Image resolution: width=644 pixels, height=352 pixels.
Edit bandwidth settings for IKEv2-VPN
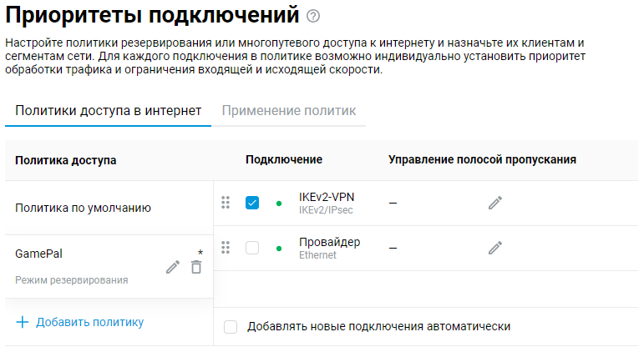coord(495,203)
